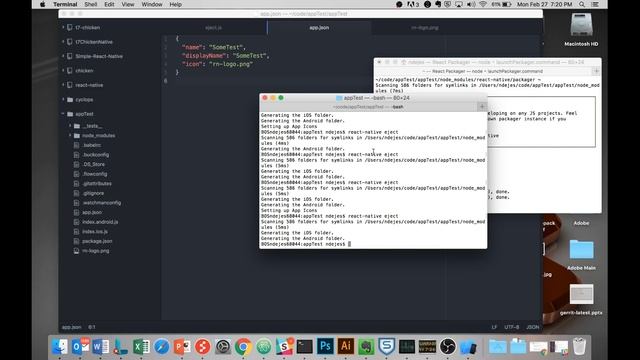Launch Illustrator from the dock
The width and height of the screenshot is (640, 360).
(x=345, y=347)
